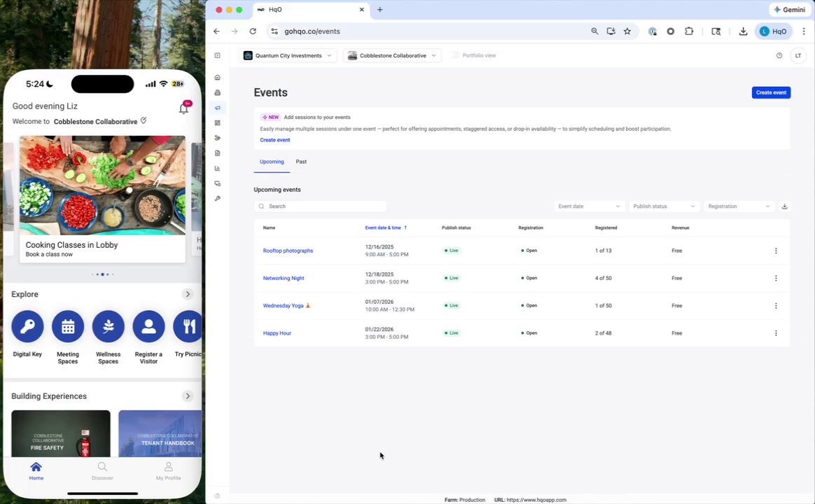This screenshot has width=815, height=504.
Task: Open the Publish status filter dropdown
Action: 664,206
